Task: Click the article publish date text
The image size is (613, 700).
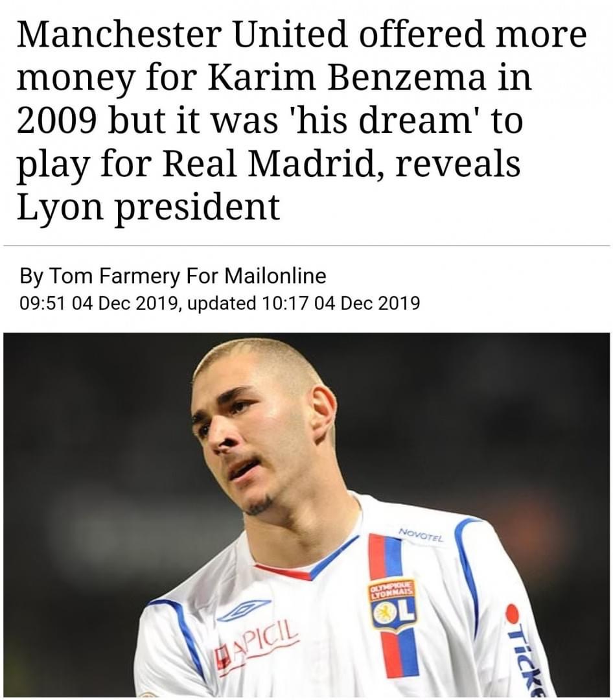Action: coord(219,303)
